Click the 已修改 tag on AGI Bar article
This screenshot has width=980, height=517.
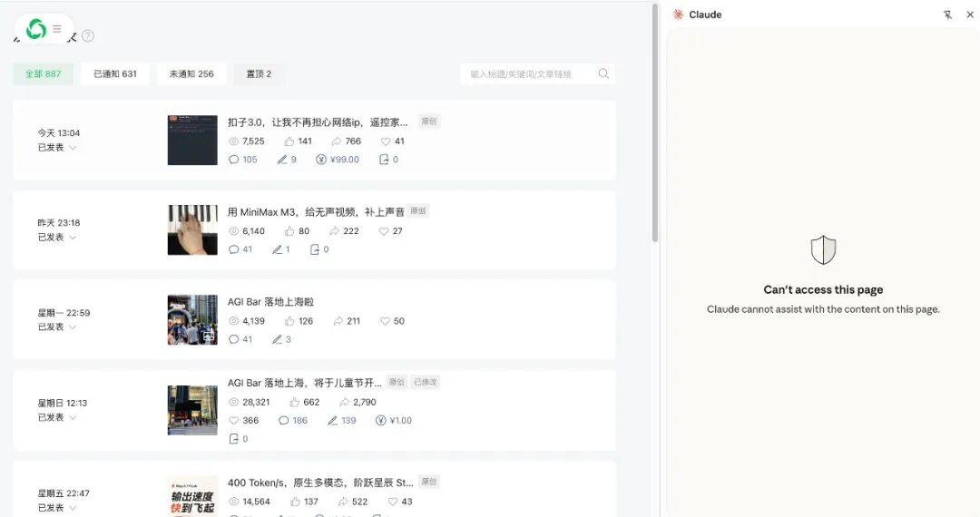[426, 382]
